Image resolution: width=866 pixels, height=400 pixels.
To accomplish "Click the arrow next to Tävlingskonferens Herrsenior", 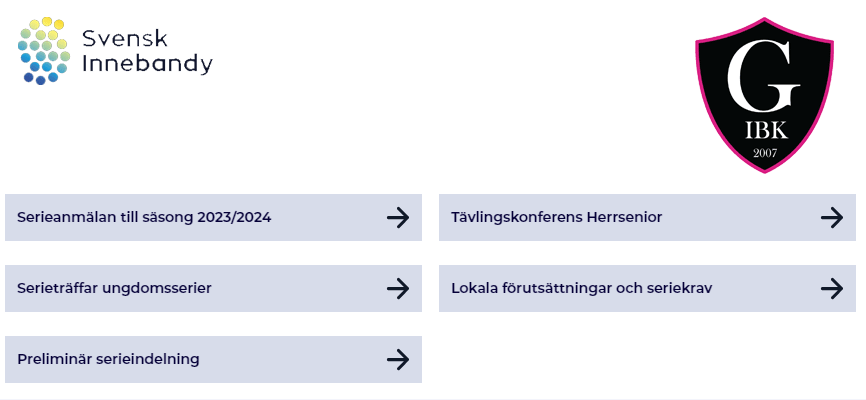I will [x=831, y=217].
